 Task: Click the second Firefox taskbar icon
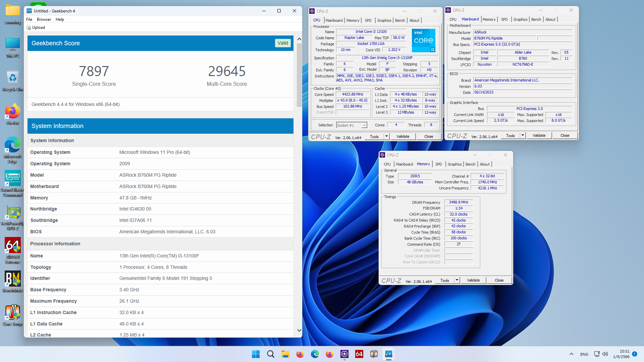click(x=329, y=354)
